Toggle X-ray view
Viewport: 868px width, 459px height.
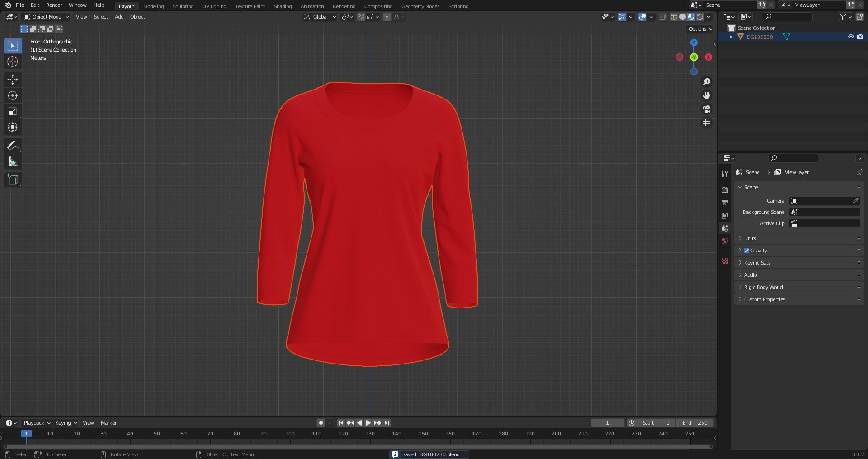[x=662, y=17]
